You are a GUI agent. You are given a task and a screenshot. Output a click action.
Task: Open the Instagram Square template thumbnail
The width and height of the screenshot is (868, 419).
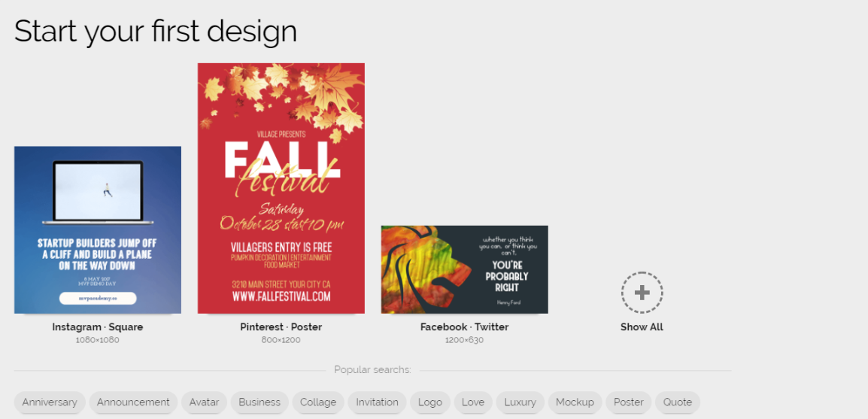[98, 229]
